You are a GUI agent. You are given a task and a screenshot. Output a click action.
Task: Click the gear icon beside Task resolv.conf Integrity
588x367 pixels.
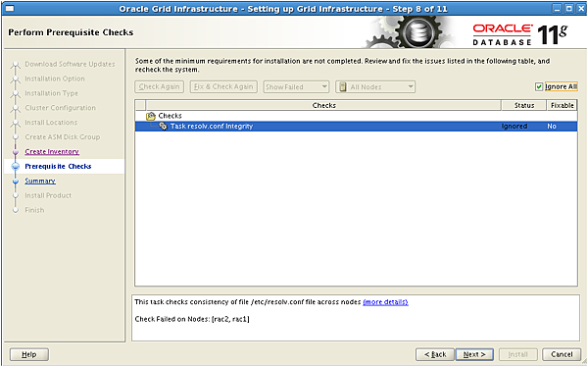click(163, 127)
